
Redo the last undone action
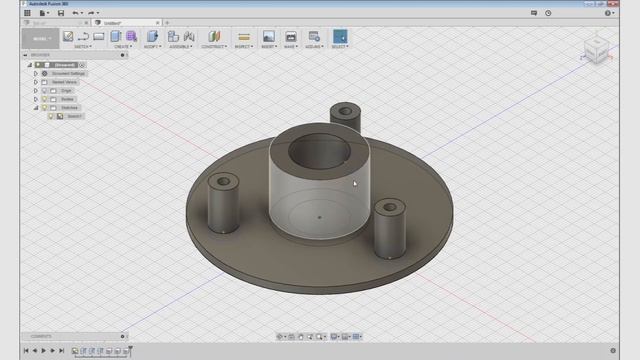tap(92, 13)
